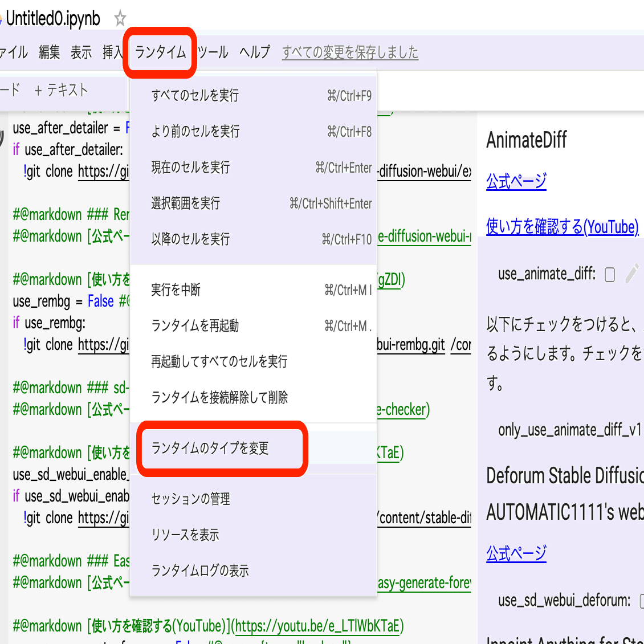Select ランタイムのタイプを変更

[x=254, y=448]
